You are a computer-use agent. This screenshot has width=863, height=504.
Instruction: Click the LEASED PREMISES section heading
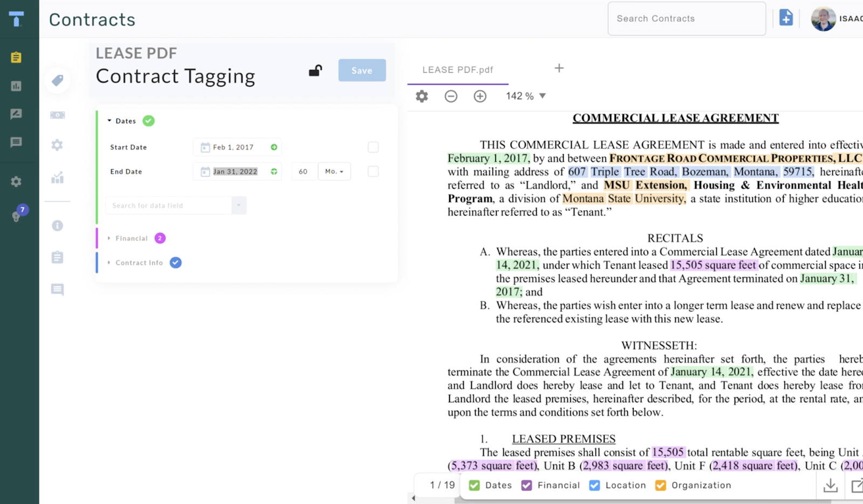(x=564, y=439)
